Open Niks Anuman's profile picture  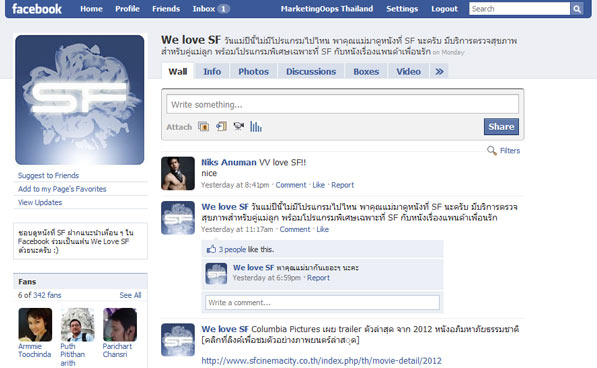click(x=178, y=174)
